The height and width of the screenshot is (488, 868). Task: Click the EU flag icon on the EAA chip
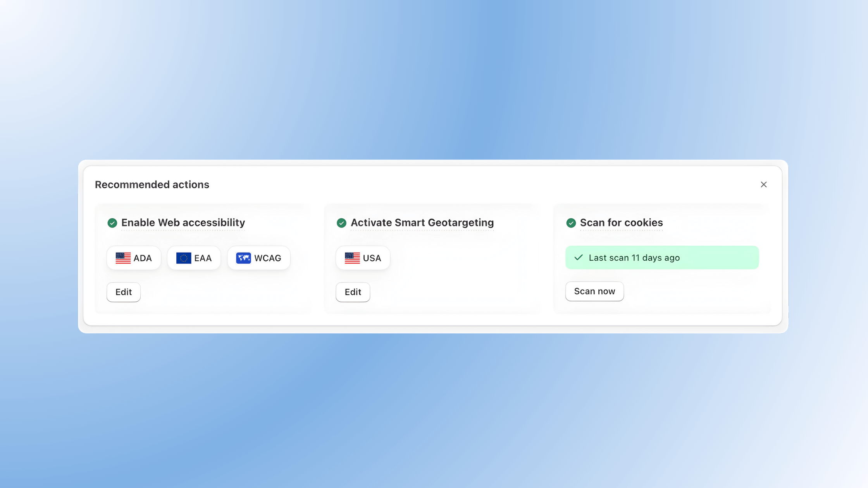[x=183, y=258]
